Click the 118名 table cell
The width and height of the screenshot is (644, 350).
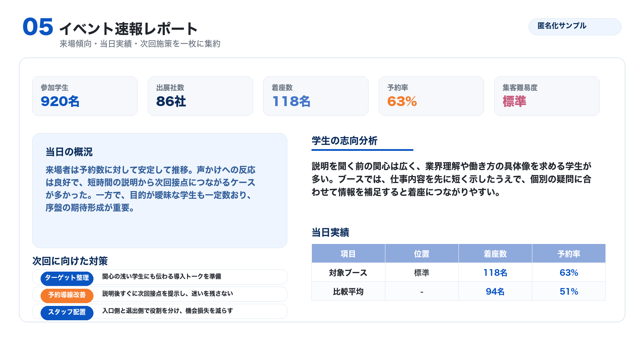click(495, 272)
